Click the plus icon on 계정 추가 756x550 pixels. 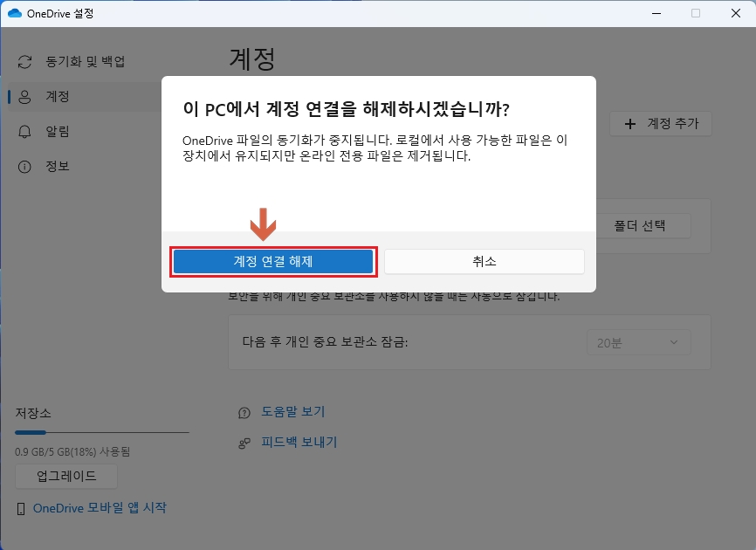[x=629, y=125]
